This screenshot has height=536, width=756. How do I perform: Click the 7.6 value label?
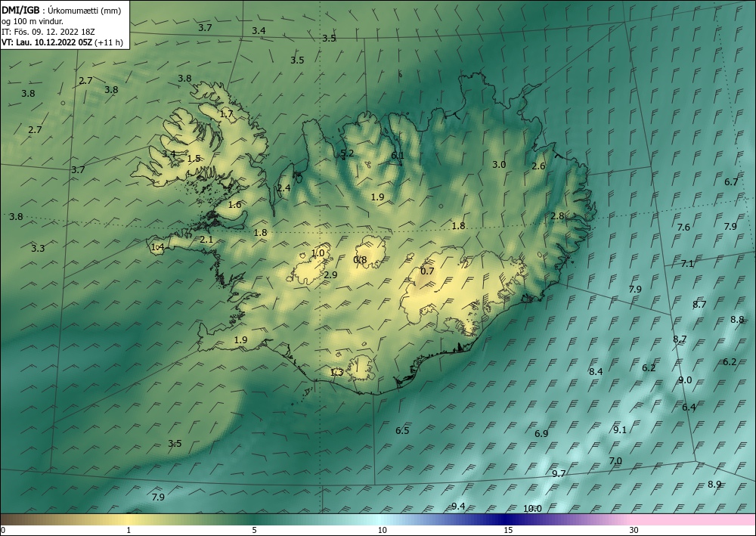coord(683,227)
